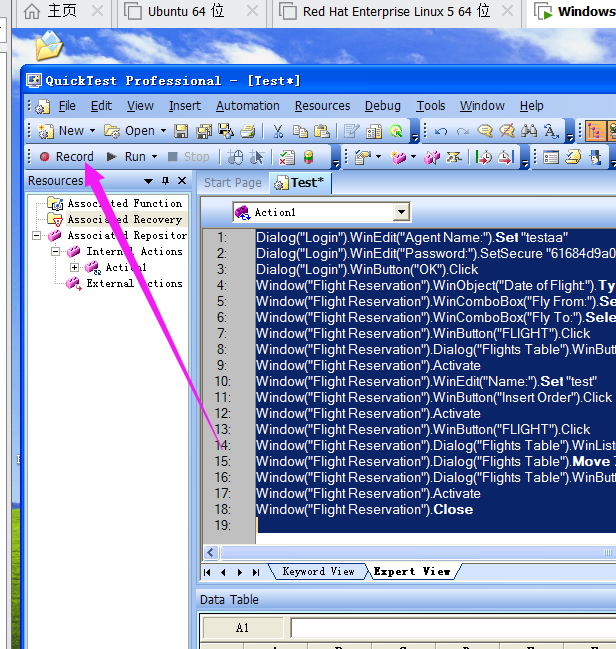Click the New test button
The width and height of the screenshot is (616, 649).
(x=61, y=131)
